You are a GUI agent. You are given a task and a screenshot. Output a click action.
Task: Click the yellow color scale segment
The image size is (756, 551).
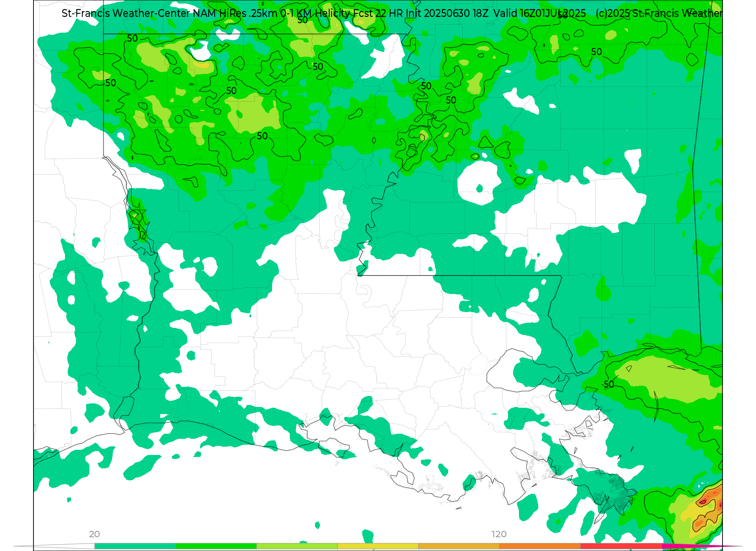pyautogui.click(x=378, y=546)
